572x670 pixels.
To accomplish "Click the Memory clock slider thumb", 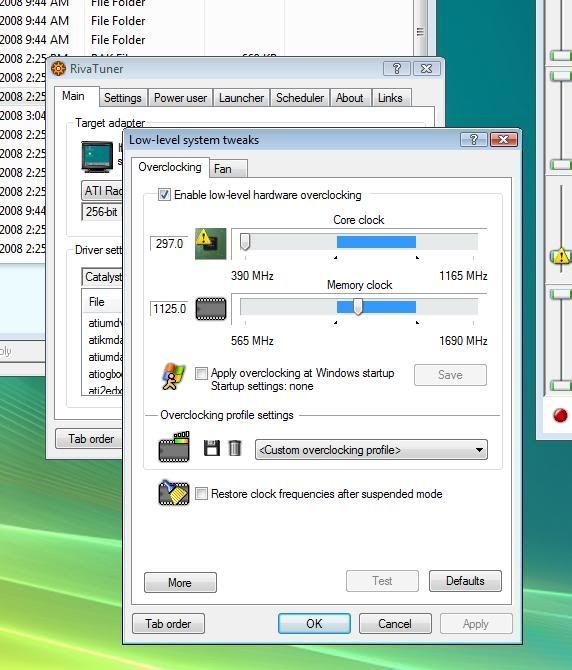I will 358,307.
